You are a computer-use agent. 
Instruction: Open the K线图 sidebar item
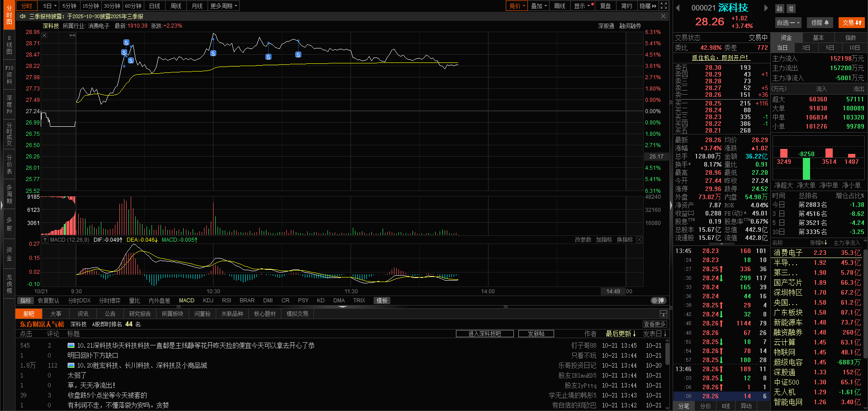(x=9, y=45)
